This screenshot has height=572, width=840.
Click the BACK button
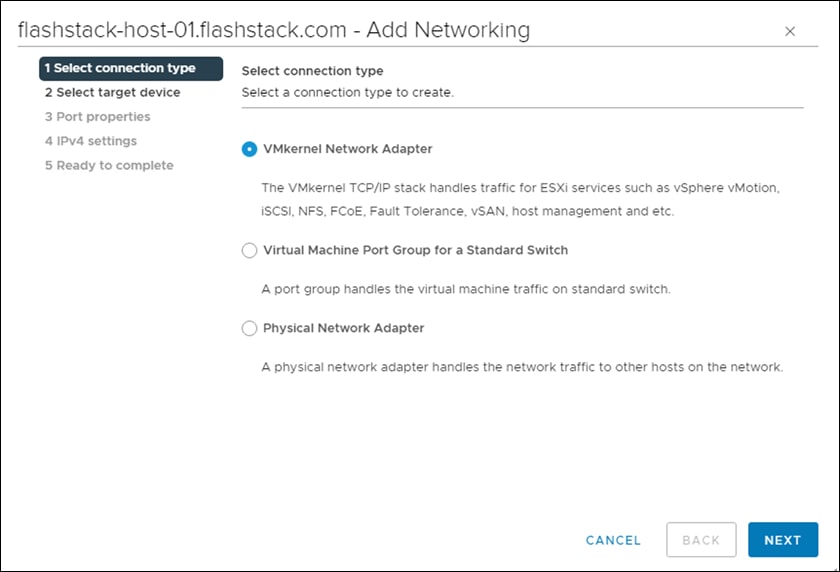click(x=701, y=540)
